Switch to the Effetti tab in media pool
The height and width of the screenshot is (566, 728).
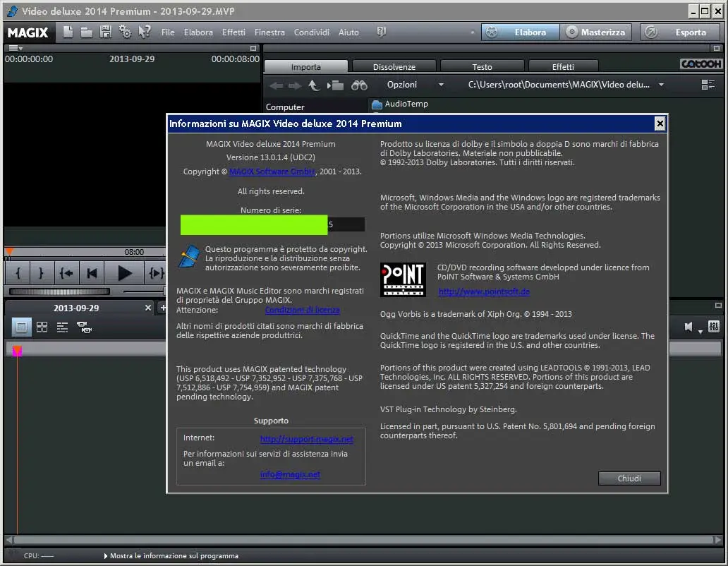(x=563, y=66)
